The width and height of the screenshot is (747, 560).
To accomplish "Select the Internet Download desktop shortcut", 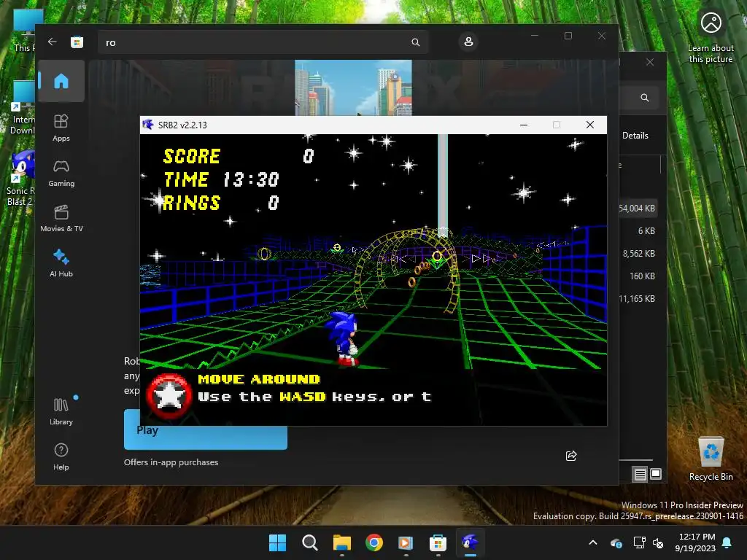I will (x=22, y=108).
